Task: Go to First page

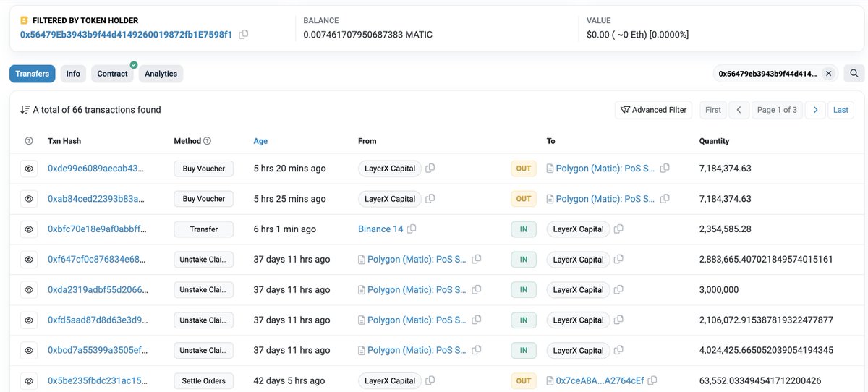Action: click(x=713, y=110)
